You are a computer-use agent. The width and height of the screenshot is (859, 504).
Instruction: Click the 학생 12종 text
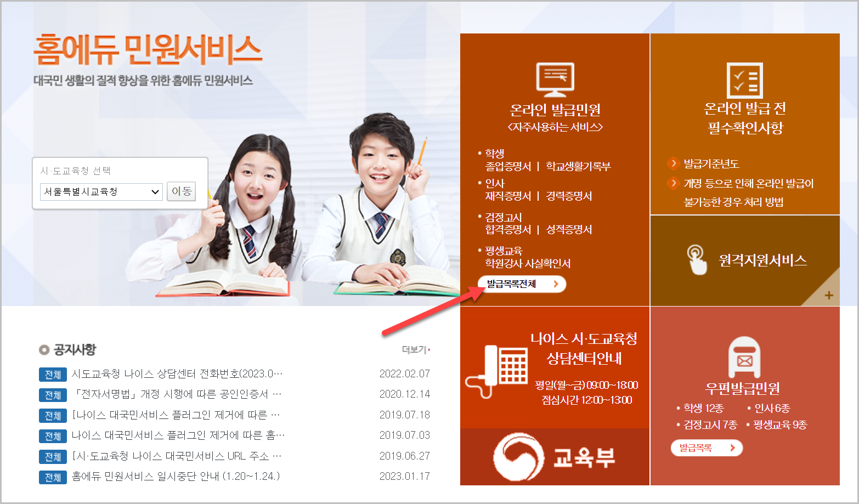pyautogui.click(x=704, y=408)
